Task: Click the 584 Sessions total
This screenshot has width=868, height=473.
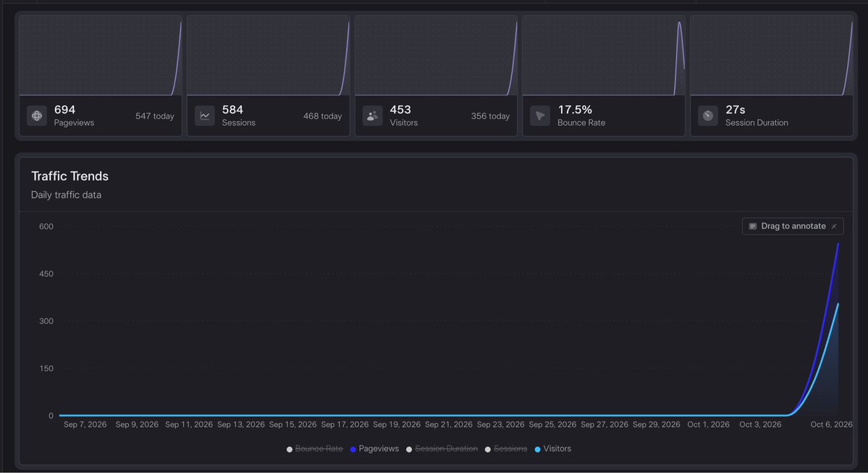Action: coord(232,109)
